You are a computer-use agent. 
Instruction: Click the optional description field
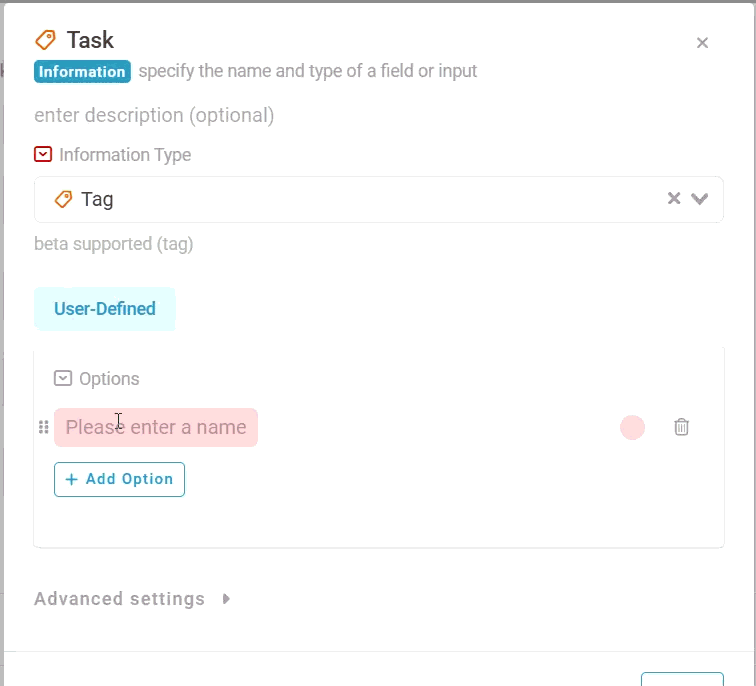tap(154, 116)
